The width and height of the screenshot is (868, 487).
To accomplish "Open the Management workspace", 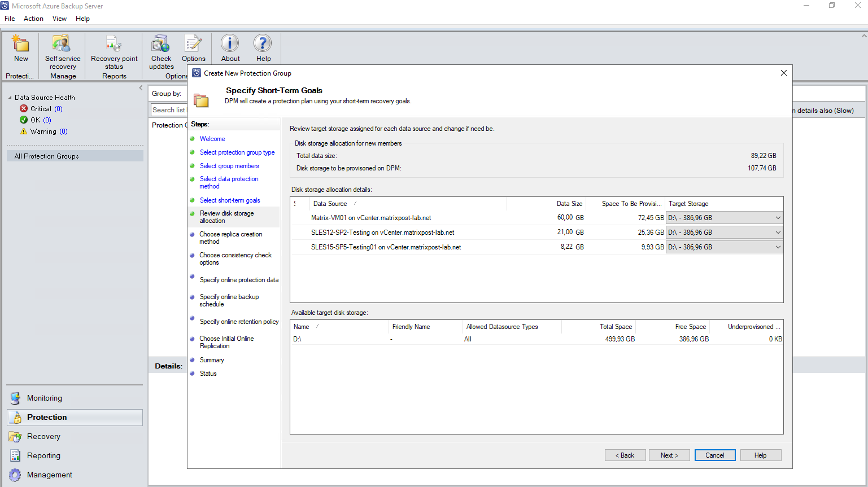I will (75, 475).
